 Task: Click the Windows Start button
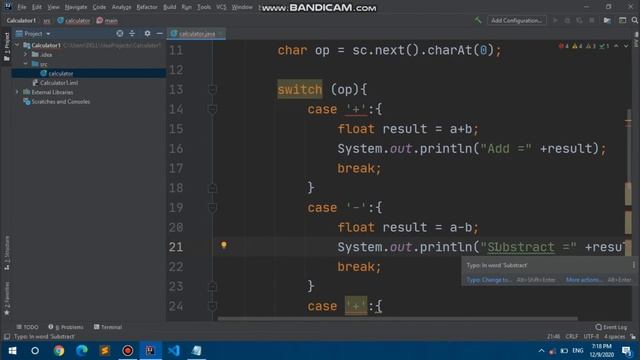click(12, 351)
